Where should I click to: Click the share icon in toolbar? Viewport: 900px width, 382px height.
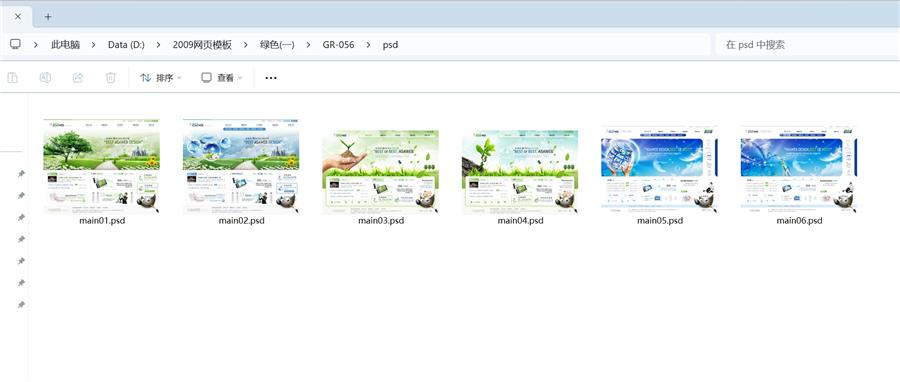click(x=78, y=77)
